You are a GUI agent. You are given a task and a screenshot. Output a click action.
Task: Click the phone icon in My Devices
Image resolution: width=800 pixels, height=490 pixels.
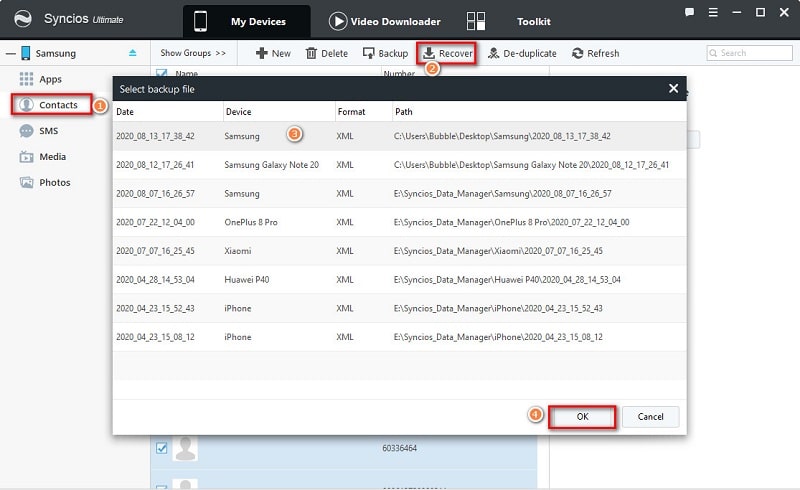point(201,21)
